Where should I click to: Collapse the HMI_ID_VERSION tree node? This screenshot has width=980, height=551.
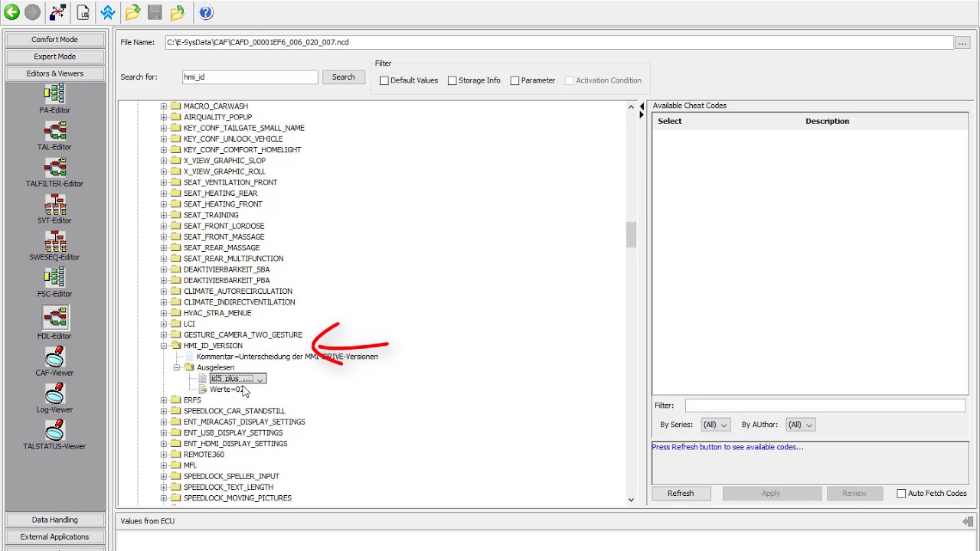[164, 346]
